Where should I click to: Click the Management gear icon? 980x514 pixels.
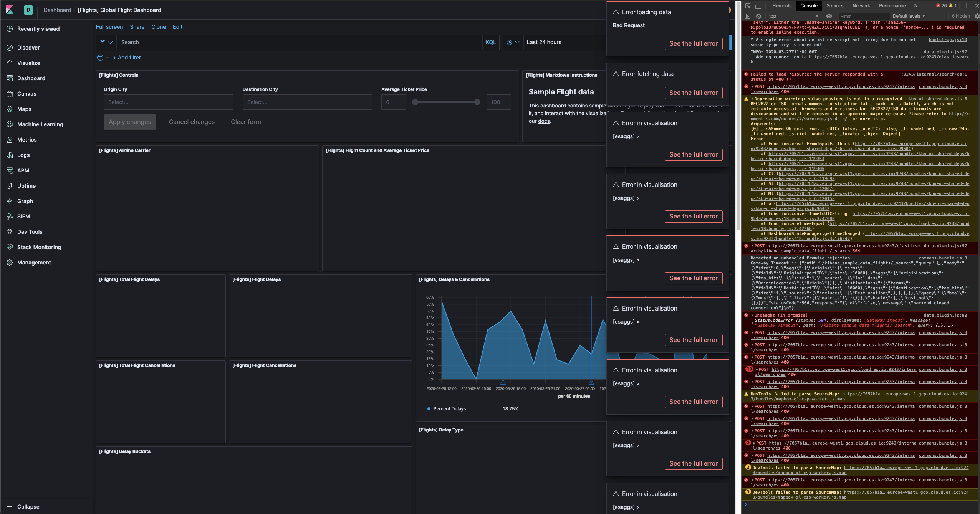[x=10, y=263]
